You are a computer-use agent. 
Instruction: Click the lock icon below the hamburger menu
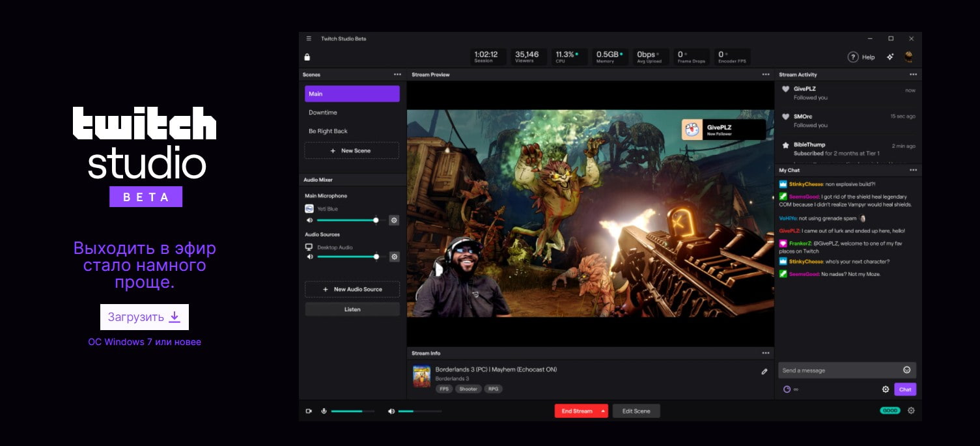click(307, 57)
